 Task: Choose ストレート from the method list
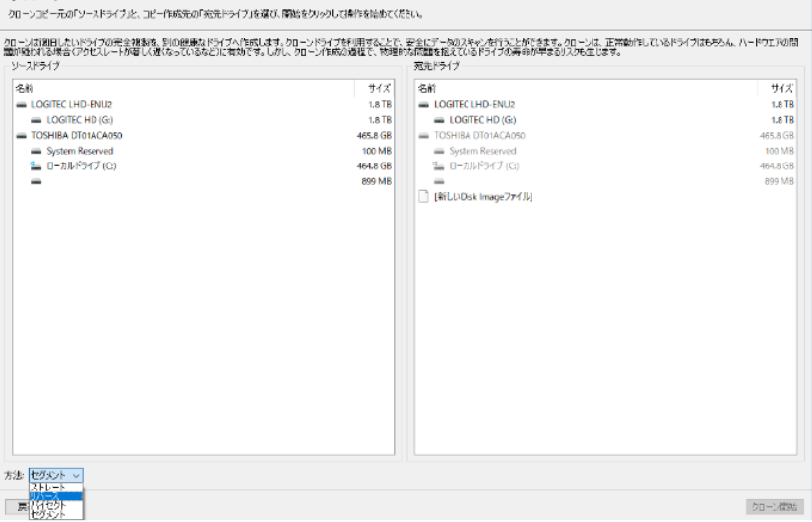click(49, 488)
